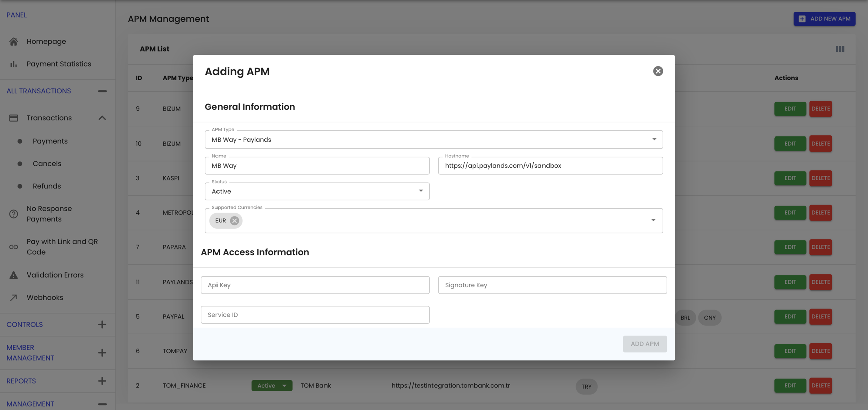Go to Homepage
This screenshot has width=868, height=410.
click(x=46, y=41)
